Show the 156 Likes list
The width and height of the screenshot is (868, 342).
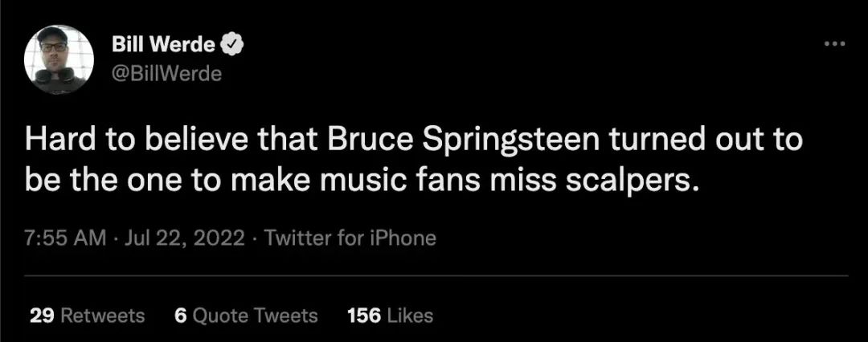click(x=389, y=316)
